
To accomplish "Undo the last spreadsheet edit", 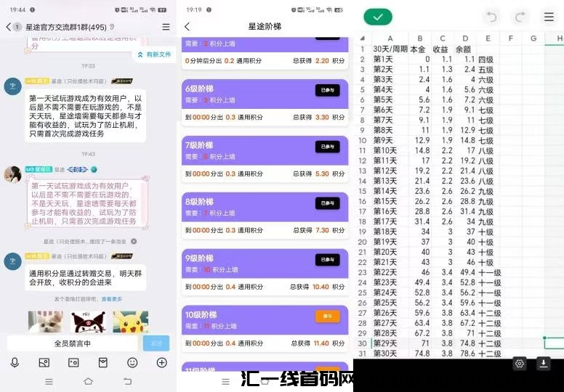I will click(491, 17).
